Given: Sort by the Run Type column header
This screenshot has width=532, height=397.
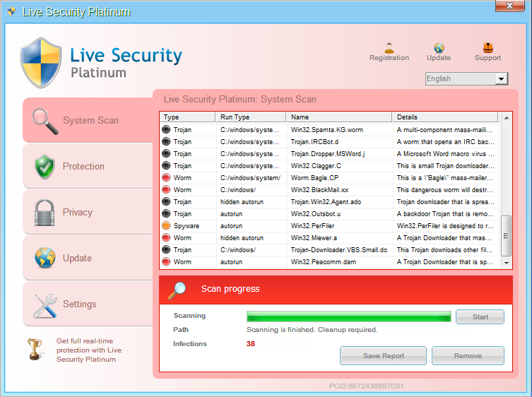Looking at the screenshot, I should pos(251,117).
